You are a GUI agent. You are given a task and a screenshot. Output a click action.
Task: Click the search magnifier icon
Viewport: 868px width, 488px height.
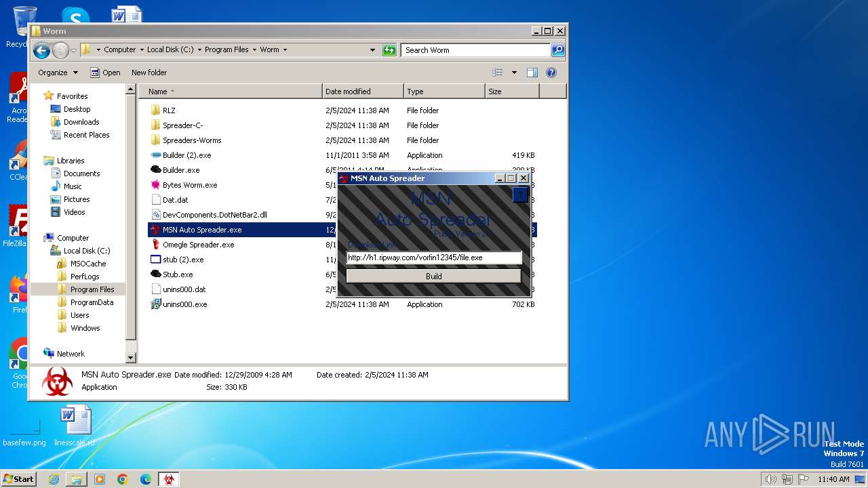(x=557, y=50)
